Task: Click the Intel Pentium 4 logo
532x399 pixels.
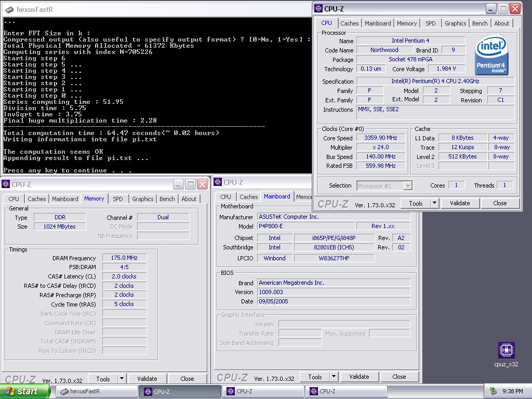Action: pyautogui.click(x=491, y=56)
